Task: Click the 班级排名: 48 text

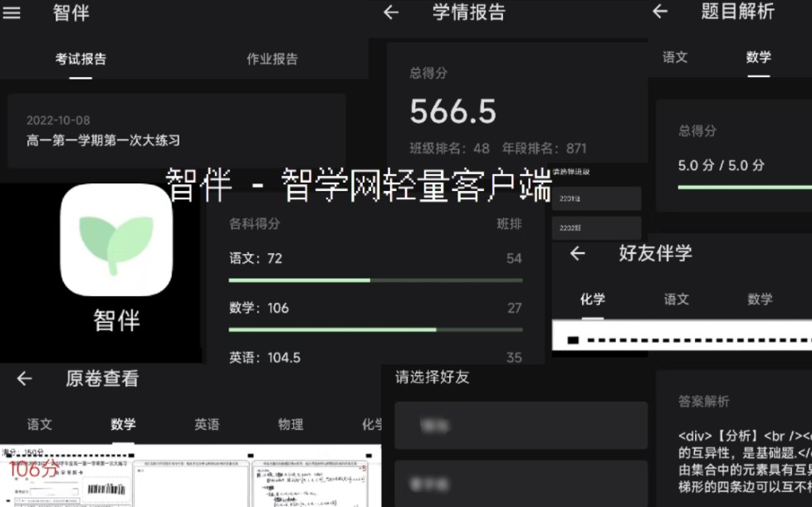Action: pos(449,149)
